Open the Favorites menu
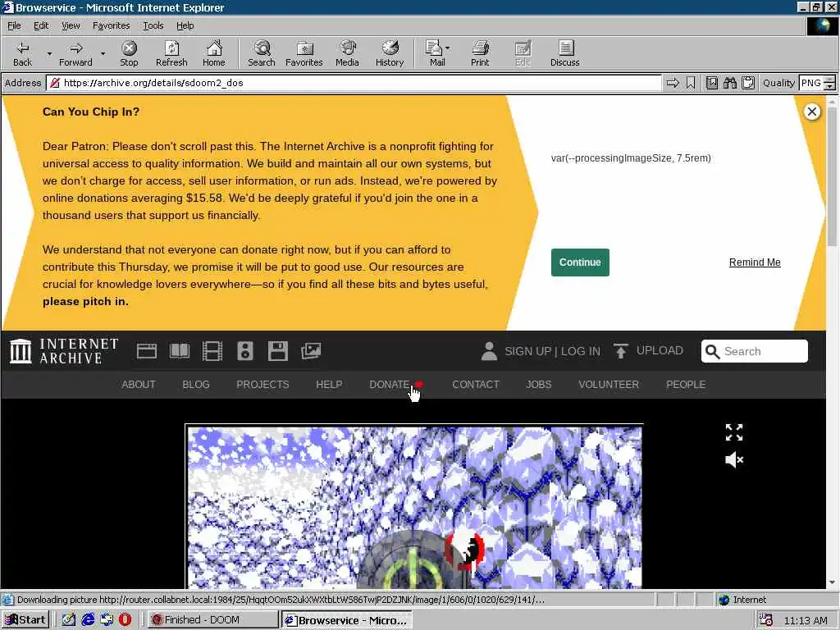This screenshot has height=630, width=840. 111,25
